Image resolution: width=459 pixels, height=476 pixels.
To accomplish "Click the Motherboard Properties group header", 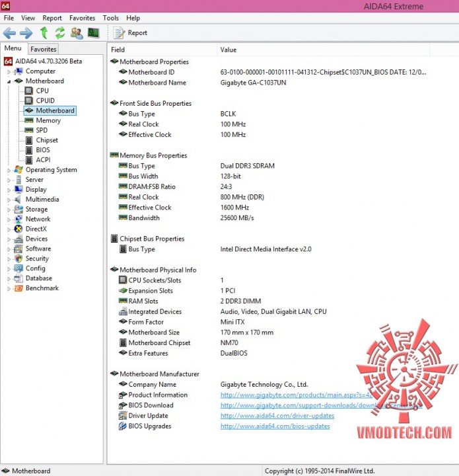I will tap(149, 62).
